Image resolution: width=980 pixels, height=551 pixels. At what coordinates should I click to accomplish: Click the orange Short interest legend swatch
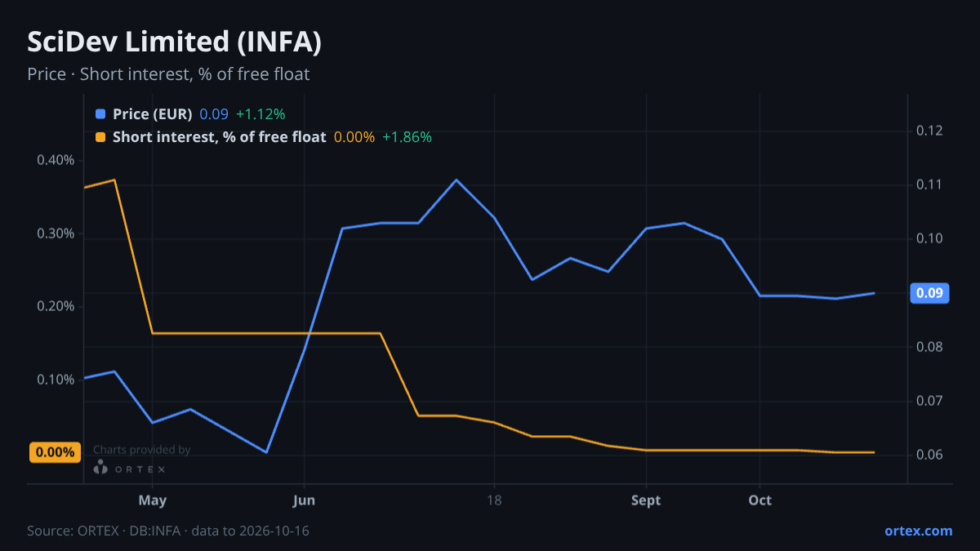tap(100, 137)
